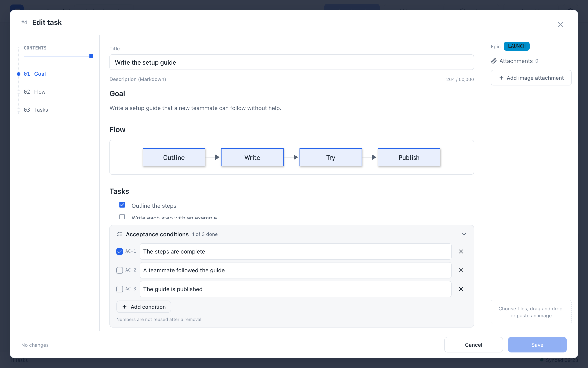Viewport: 588px width, 368px height.
Task: Remove condition AC-1
Action: (461, 251)
